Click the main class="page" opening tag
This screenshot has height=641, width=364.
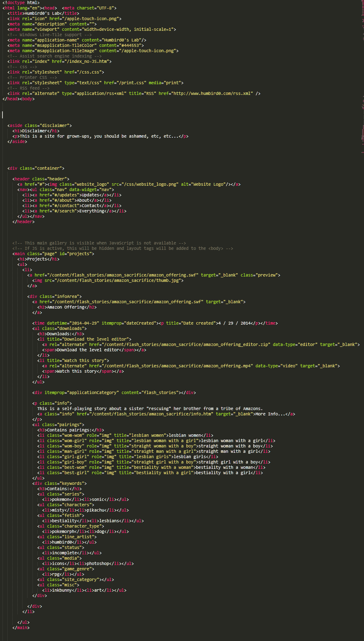tap(53, 254)
